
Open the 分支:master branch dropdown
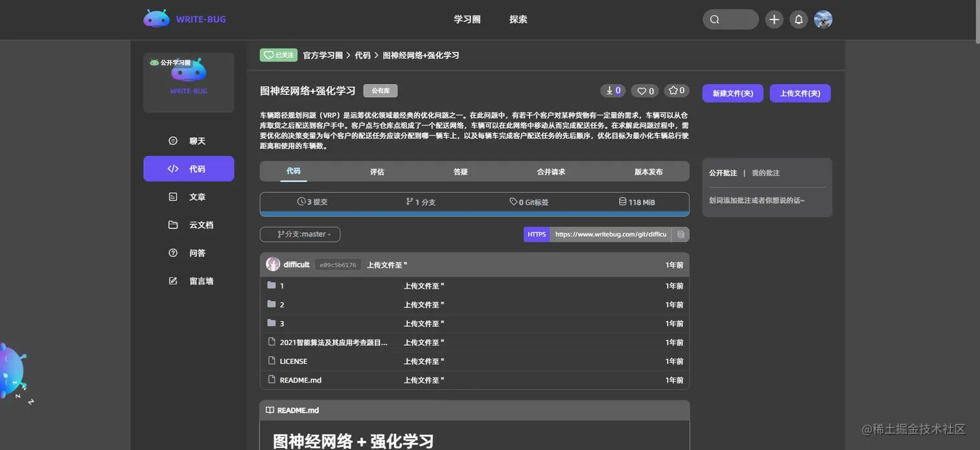pyautogui.click(x=300, y=234)
